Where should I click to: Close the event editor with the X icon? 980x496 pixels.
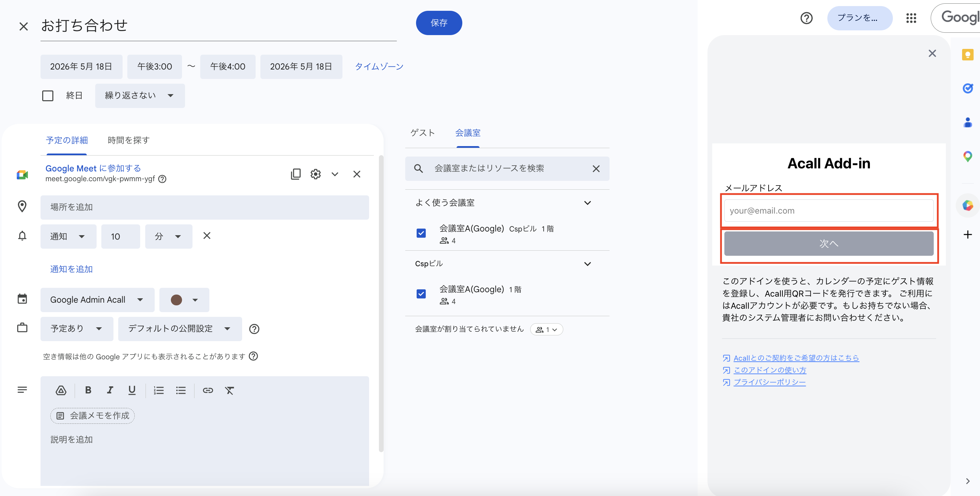click(24, 26)
